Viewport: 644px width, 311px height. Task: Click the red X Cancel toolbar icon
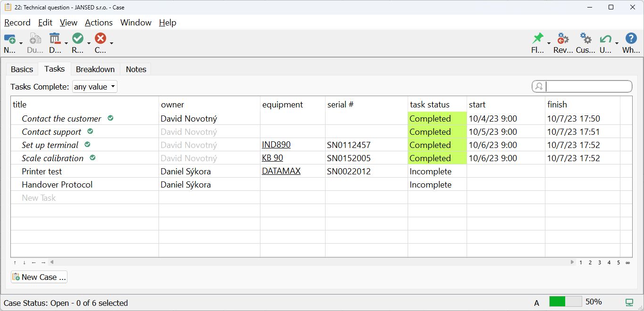(x=100, y=39)
